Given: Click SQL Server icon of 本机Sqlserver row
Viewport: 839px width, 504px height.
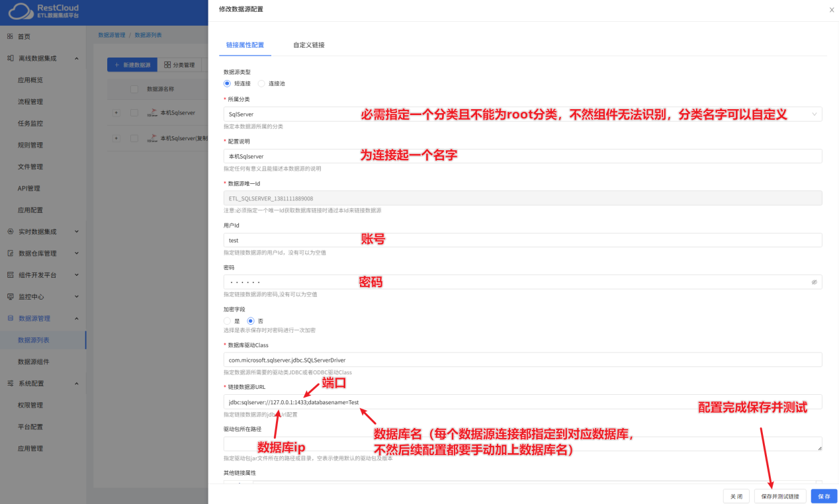Looking at the screenshot, I should (x=152, y=112).
